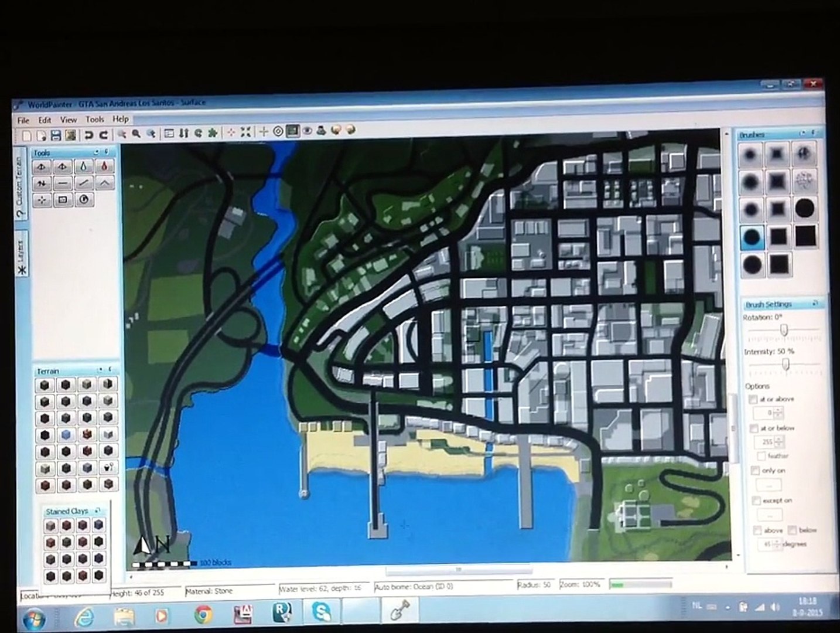Enable the 'at or above' checkbox
840x633 pixels.
pyautogui.click(x=753, y=400)
